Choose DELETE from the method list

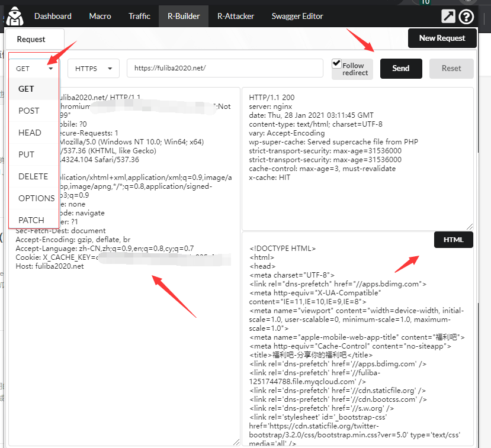pos(33,176)
